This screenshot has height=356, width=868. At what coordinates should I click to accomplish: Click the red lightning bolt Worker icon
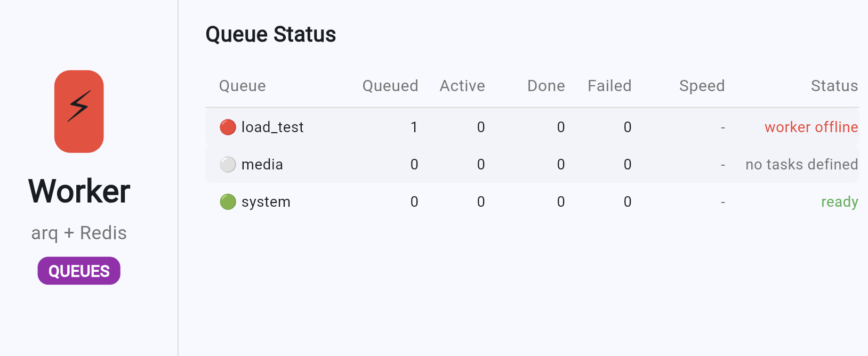point(79,111)
